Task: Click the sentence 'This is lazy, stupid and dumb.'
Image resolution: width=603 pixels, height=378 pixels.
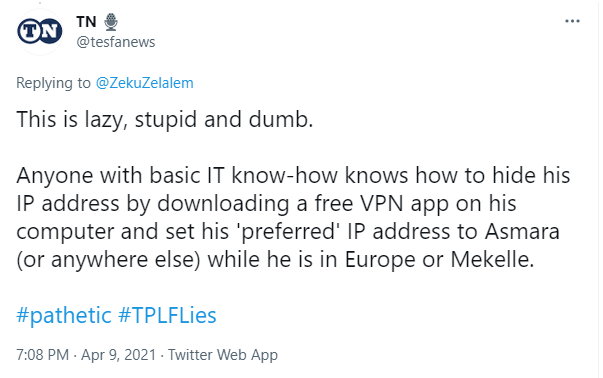Action: click(x=165, y=120)
